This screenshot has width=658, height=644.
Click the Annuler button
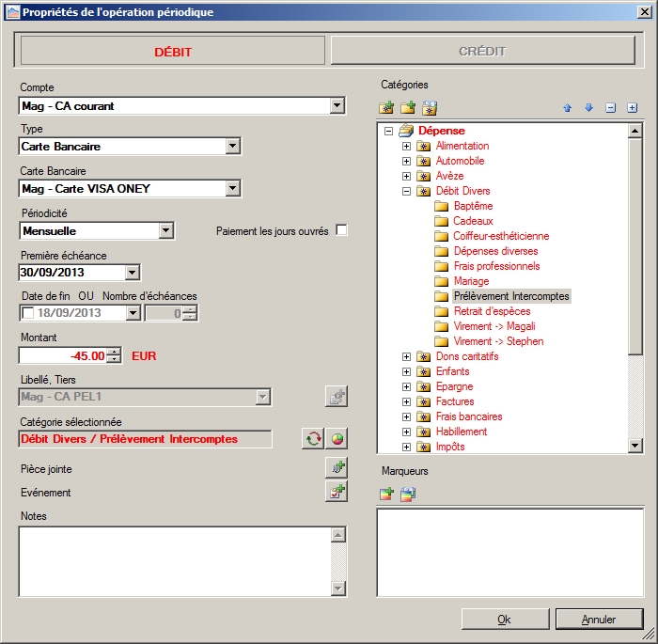click(600, 620)
